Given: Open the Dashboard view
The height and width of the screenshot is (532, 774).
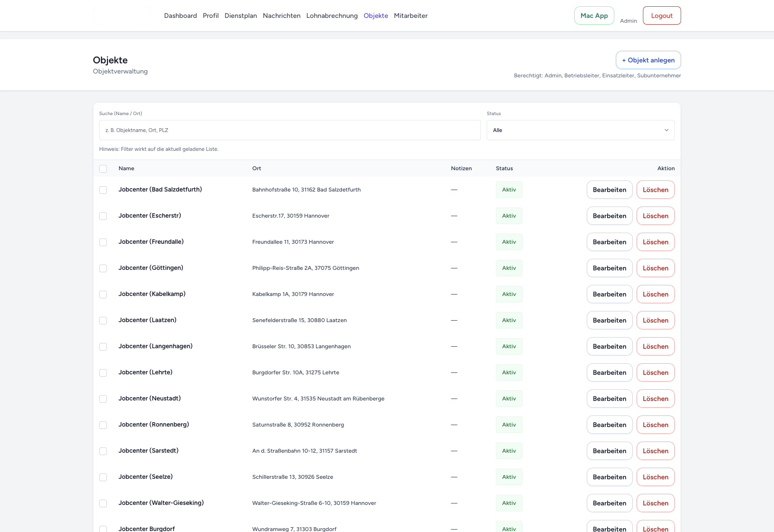Looking at the screenshot, I should [180, 15].
